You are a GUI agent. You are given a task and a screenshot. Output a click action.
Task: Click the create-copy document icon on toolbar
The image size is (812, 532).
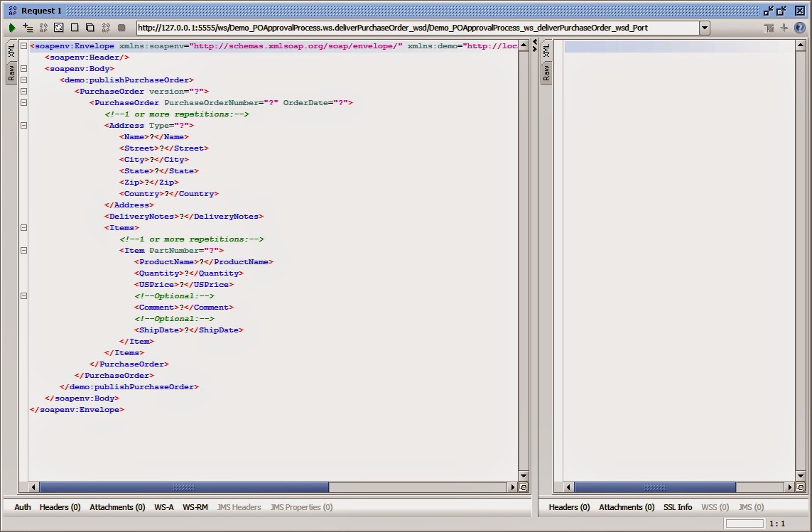(x=90, y=27)
